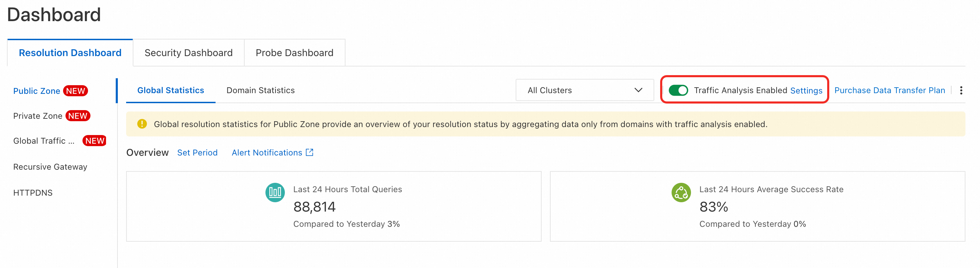Screen dimensions: 980x268
Task: Click the external link icon beside Alert Notifications
Action: click(x=310, y=152)
